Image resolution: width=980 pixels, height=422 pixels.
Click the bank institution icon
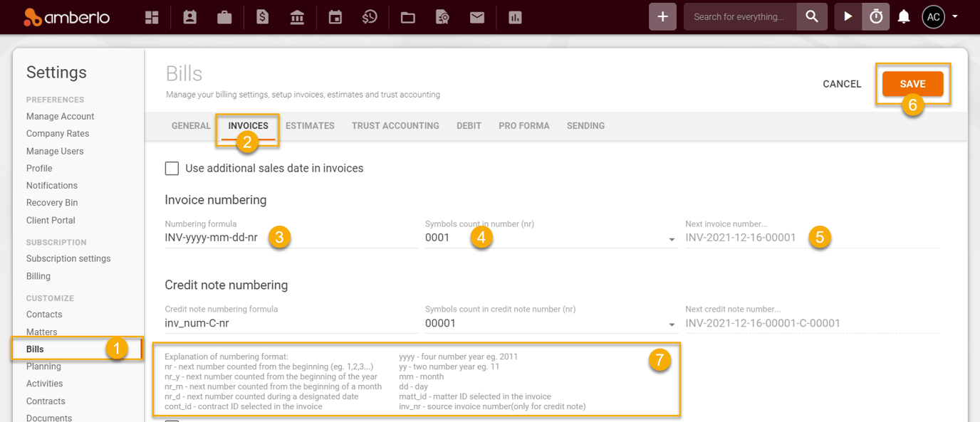[x=298, y=16]
